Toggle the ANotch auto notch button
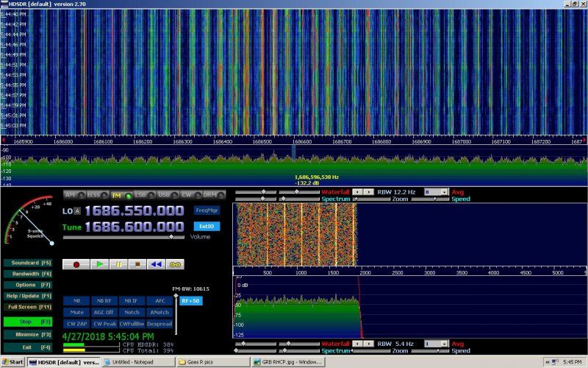The height and width of the screenshot is (368, 588). 159,312
